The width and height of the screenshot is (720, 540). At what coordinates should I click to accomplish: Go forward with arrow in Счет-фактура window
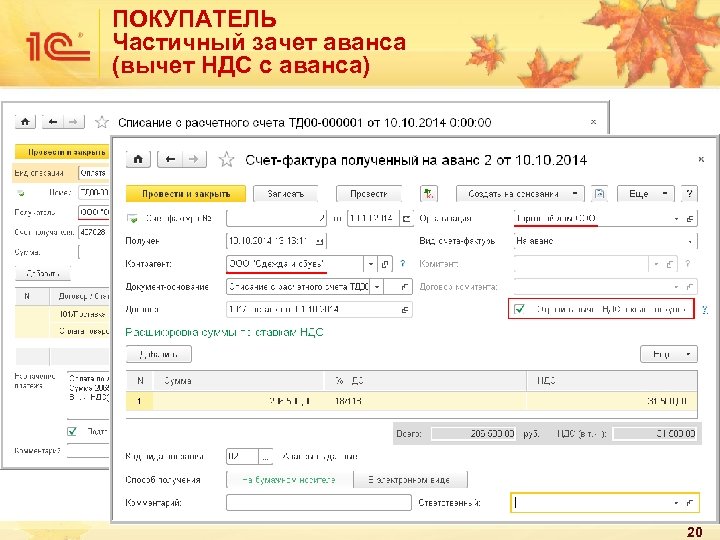194,159
